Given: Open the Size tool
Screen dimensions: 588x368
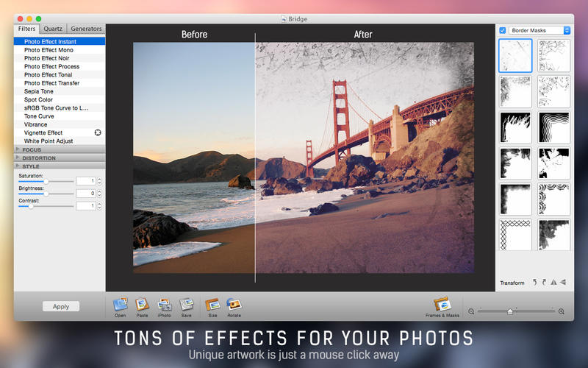Looking at the screenshot, I should pyautogui.click(x=212, y=304).
